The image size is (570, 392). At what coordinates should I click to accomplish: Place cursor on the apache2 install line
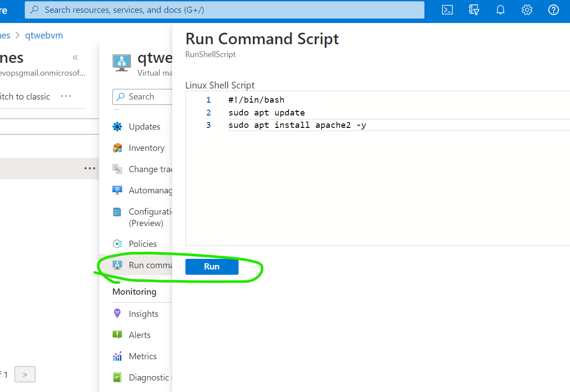[297, 125]
